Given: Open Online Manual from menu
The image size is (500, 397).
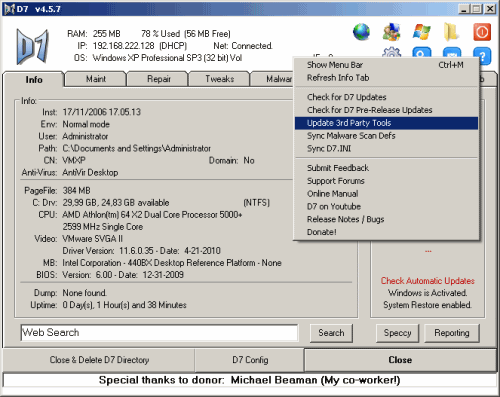Looking at the screenshot, I should pos(386,194).
